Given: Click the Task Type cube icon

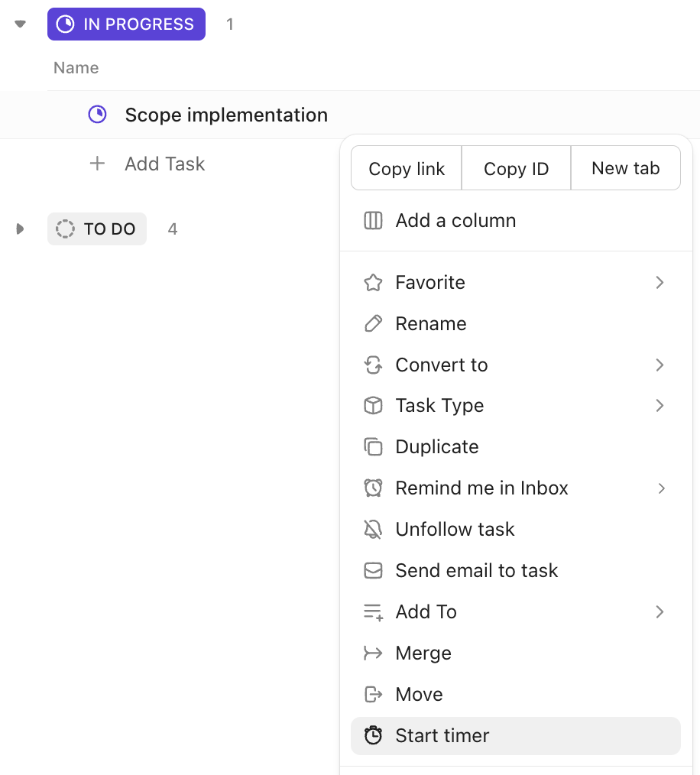Looking at the screenshot, I should tap(373, 406).
